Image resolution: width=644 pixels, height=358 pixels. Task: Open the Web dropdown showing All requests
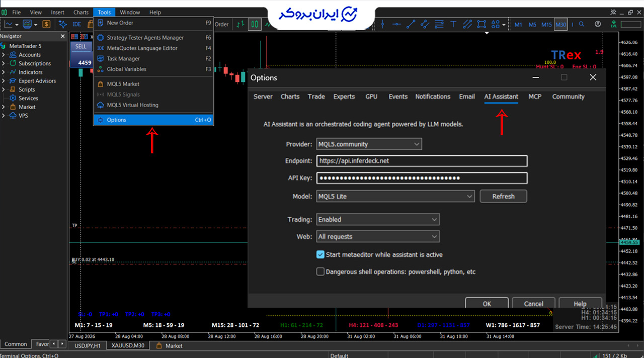coord(377,236)
